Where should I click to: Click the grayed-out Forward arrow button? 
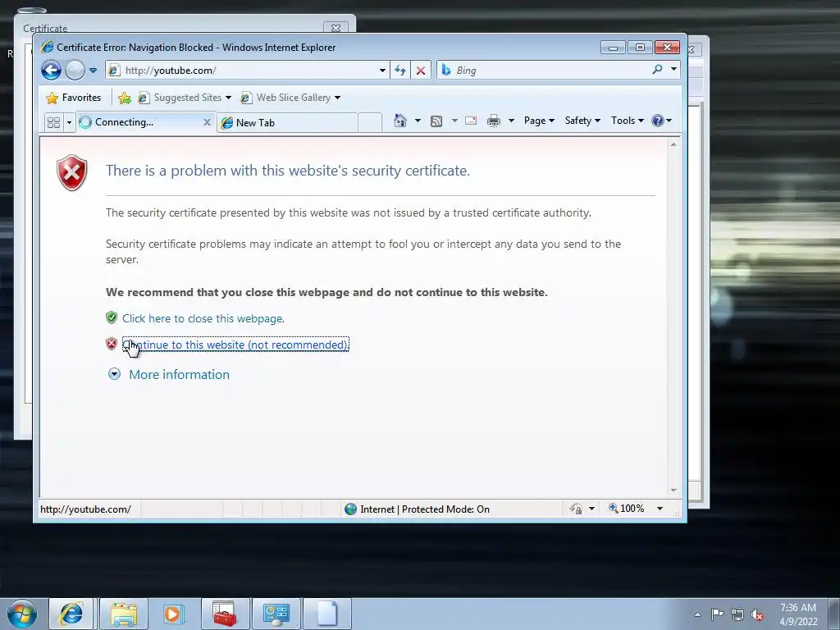click(75, 71)
